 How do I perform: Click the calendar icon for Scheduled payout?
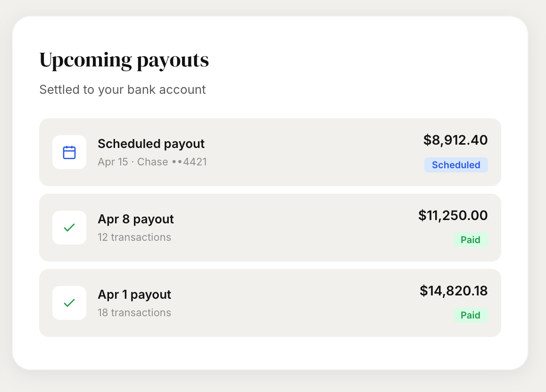click(x=69, y=152)
